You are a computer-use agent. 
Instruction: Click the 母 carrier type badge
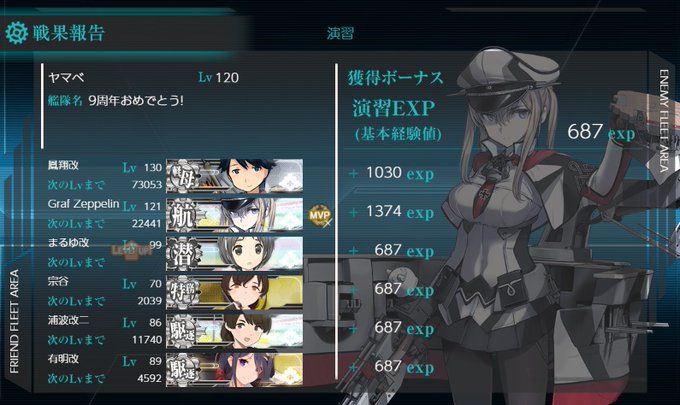(x=181, y=176)
